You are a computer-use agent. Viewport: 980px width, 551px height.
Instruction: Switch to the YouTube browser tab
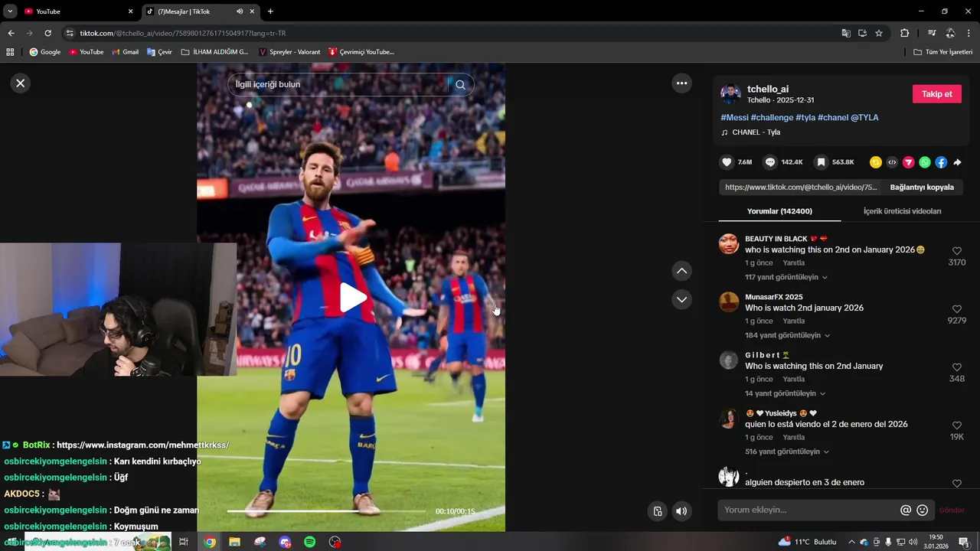78,11
